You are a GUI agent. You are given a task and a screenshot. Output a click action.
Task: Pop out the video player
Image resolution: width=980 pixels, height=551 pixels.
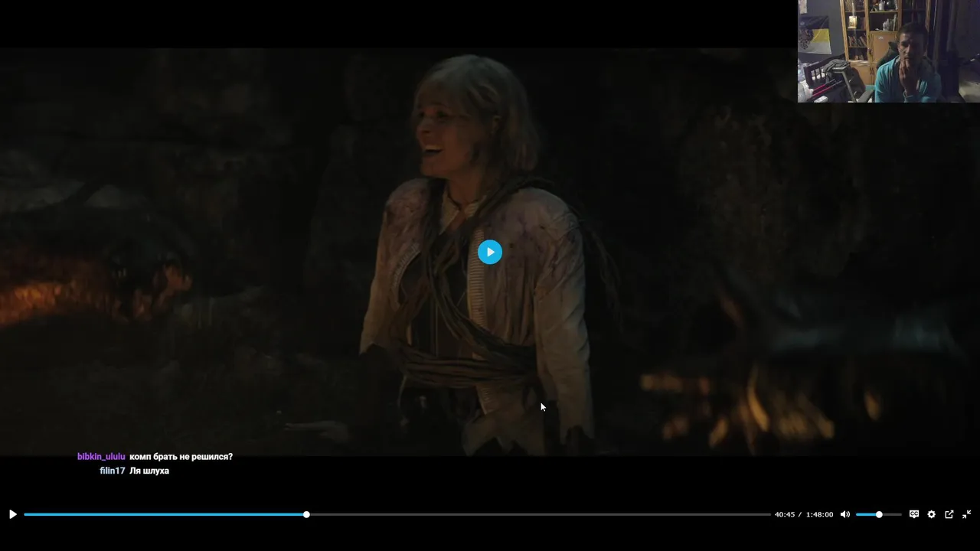pos(949,514)
